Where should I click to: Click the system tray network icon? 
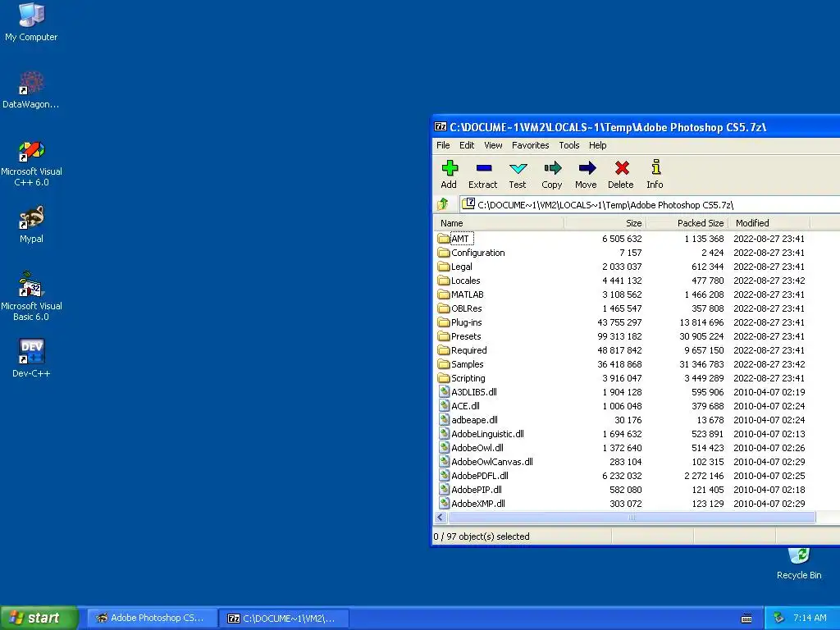click(779, 618)
